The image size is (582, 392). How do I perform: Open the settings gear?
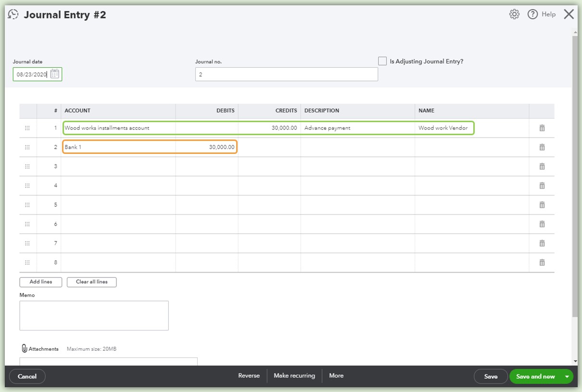(514, 14)
